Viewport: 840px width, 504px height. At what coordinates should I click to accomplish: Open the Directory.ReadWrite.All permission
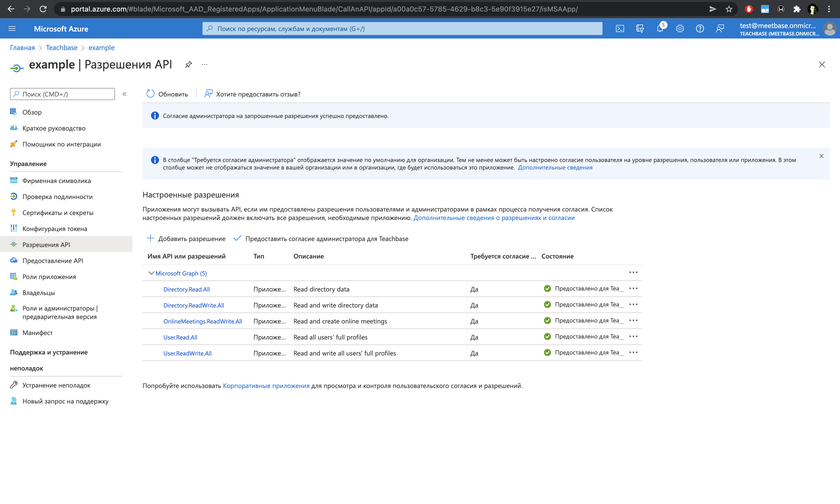click(193, 305)
